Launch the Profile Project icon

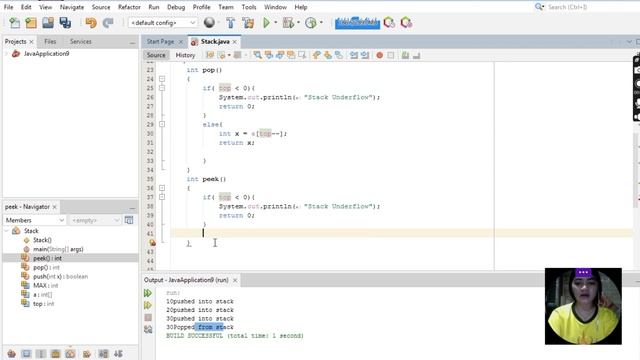pyautogui.click(x=311, y=23)
